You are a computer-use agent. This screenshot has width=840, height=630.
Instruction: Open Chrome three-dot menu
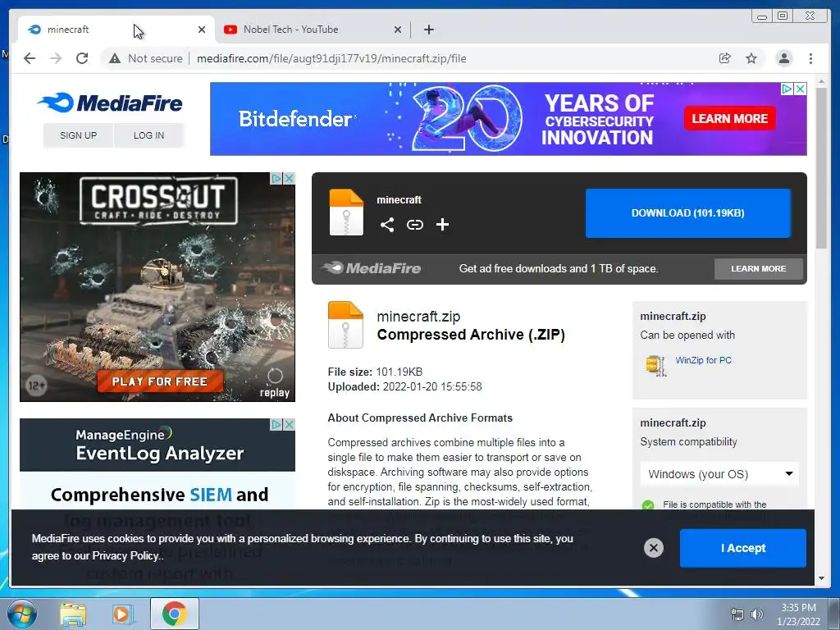coord(810,58)
